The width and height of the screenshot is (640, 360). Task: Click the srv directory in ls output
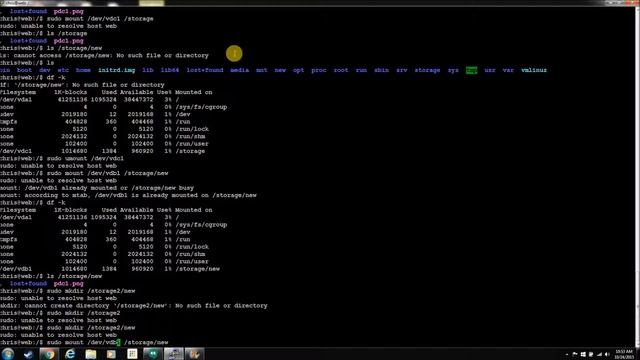coord(402,70)
